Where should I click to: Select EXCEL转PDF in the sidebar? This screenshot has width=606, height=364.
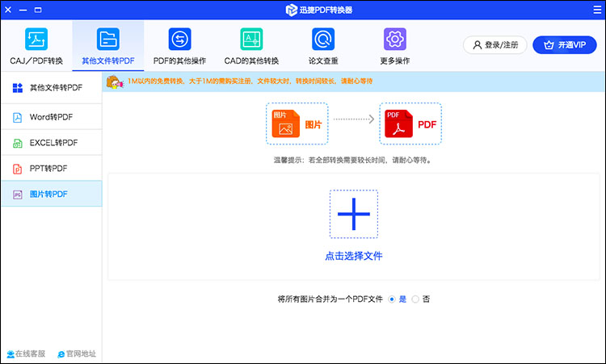click(x=52, y=143)
